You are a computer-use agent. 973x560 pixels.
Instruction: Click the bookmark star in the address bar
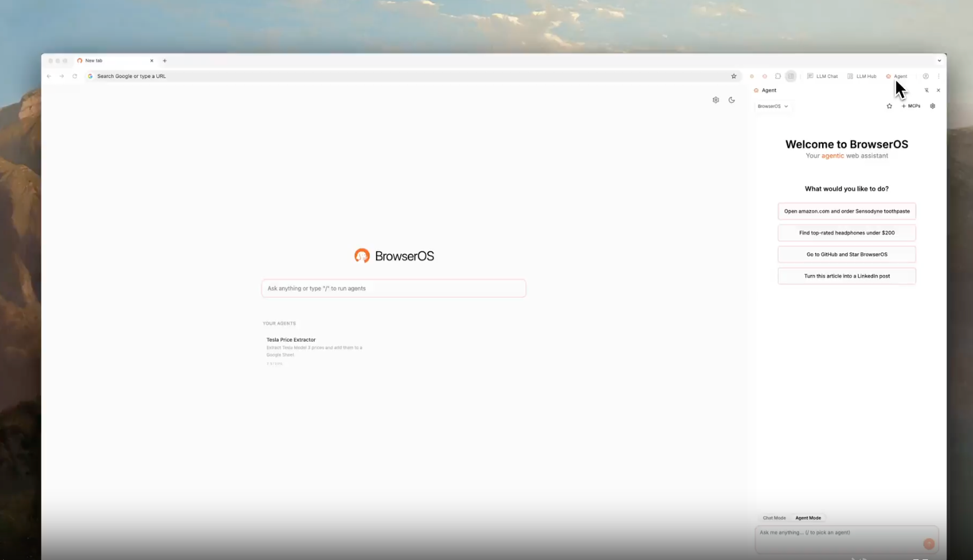(733, 76)
